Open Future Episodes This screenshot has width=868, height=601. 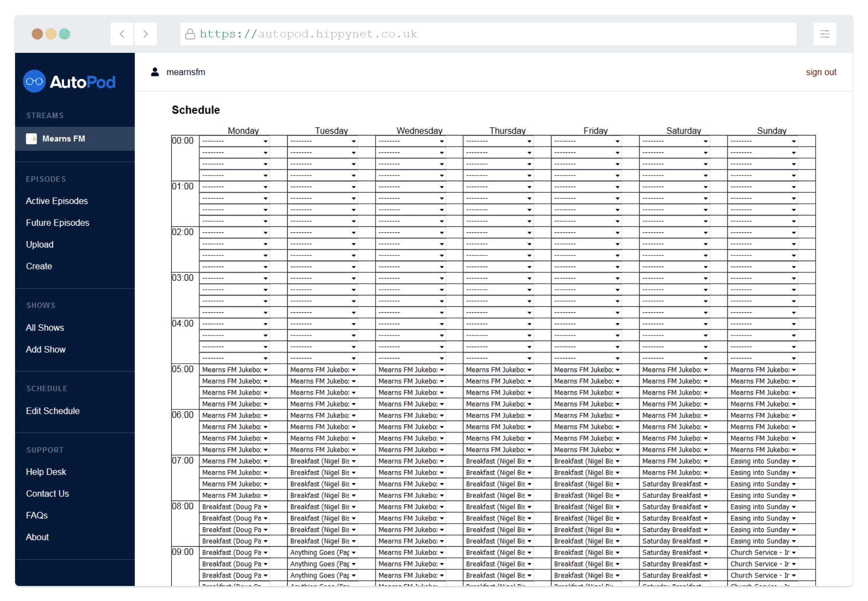coord(57,223)
